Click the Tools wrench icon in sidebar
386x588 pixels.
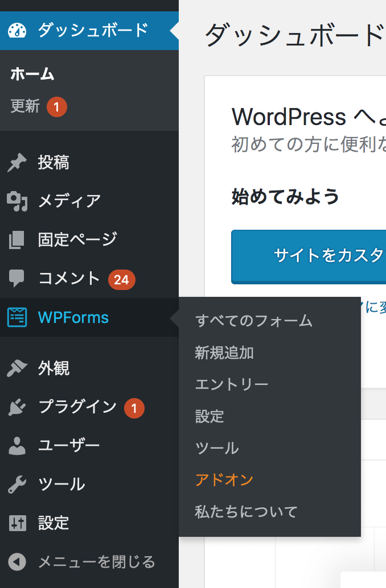[17, 484]
